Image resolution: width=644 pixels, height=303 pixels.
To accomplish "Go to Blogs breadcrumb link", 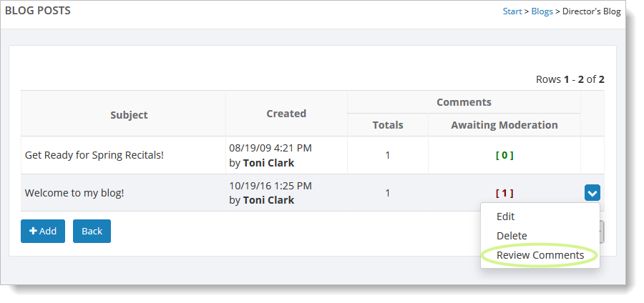I will 542,11.
